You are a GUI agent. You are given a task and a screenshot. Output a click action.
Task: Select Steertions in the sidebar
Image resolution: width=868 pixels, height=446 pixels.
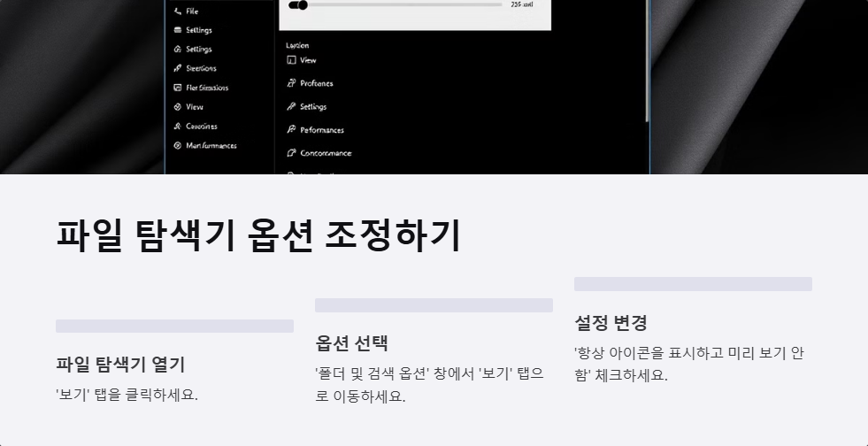pyautogui.click(x=201, y=69)
